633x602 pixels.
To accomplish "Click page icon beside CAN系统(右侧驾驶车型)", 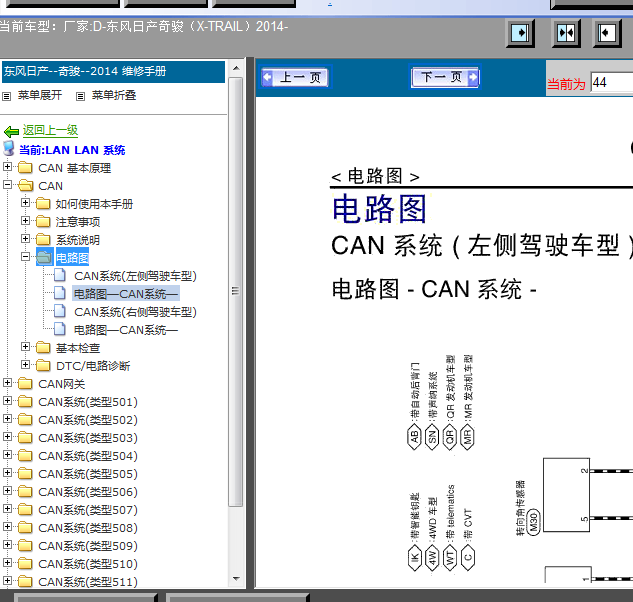I will pyautogui.click(x=62, y=312).
